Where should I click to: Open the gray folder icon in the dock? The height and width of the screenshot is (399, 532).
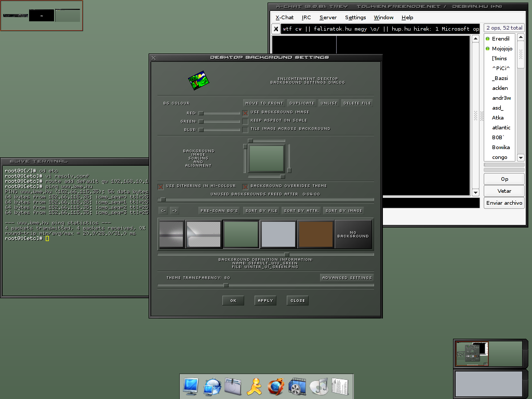[x=233, y=387]
